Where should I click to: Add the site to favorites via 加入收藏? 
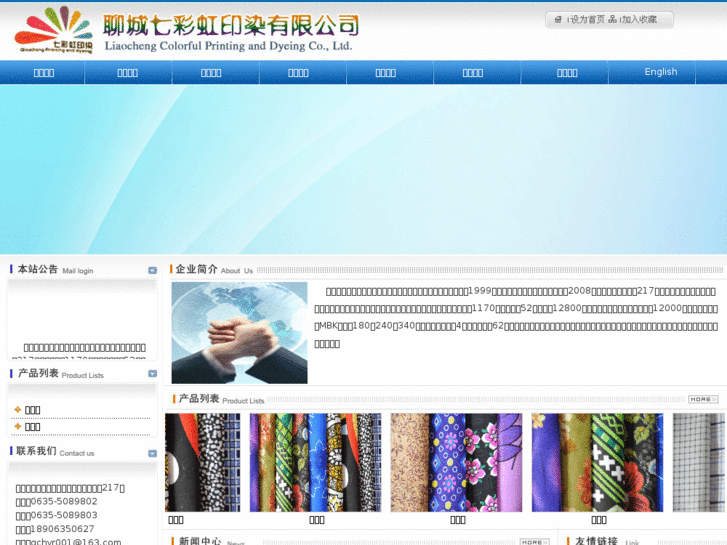639,19
